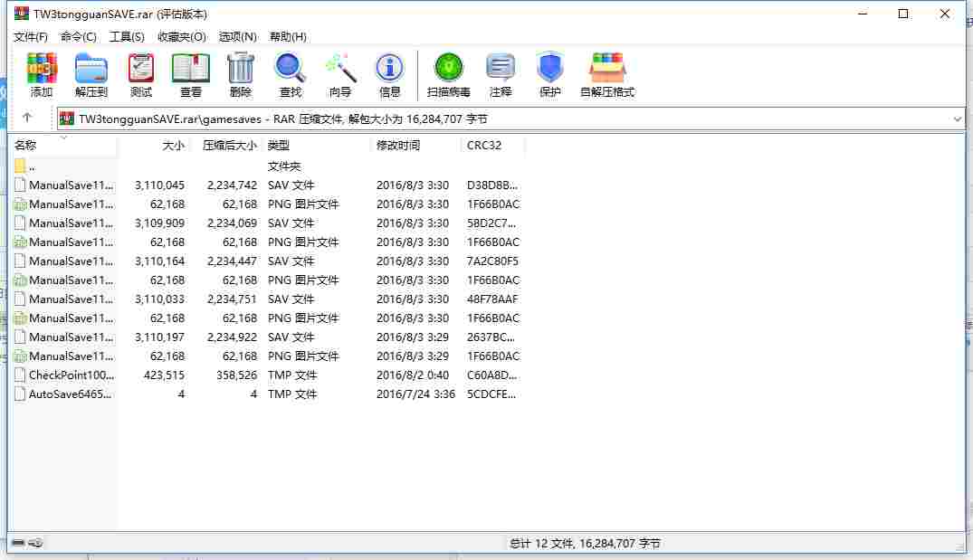
Task: Go up one folder level arrow
Action: coord(26,118)
